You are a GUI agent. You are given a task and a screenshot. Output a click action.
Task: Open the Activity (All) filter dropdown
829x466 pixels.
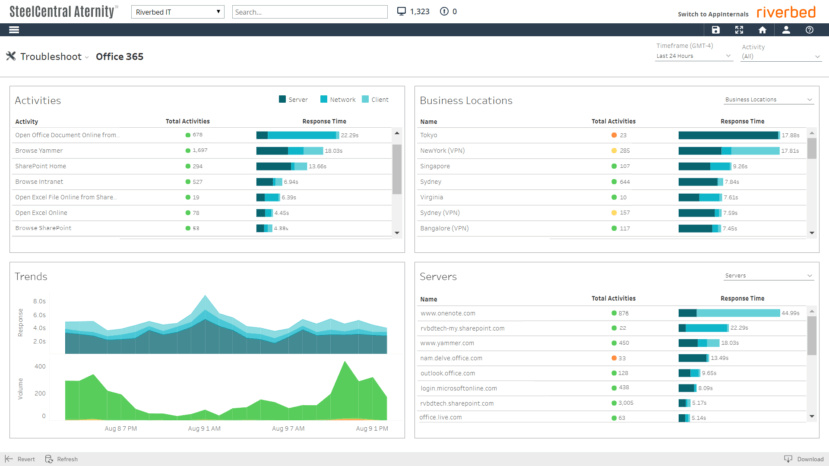(781, 57)
